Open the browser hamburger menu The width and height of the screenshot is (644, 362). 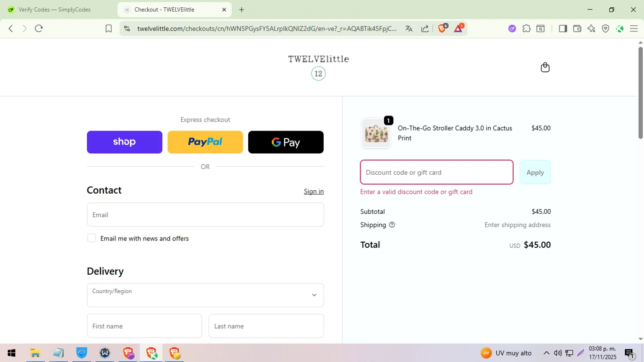pyautogui.click(x=634, y=29)
